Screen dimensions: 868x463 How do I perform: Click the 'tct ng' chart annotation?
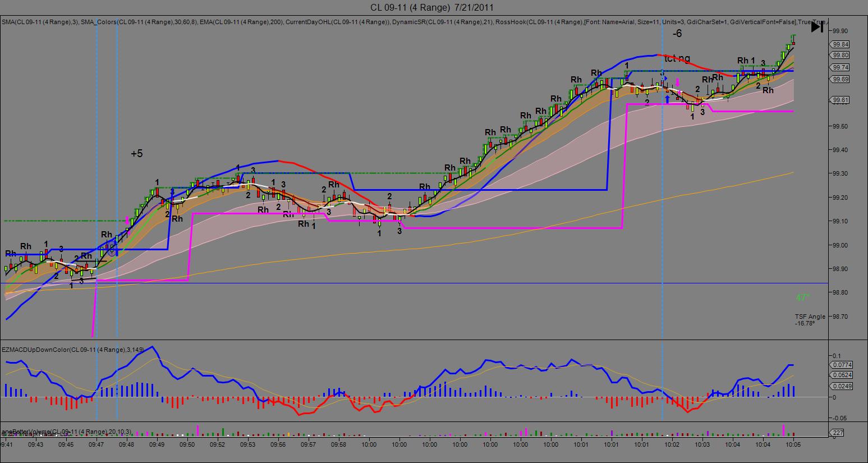coord(677,58)
